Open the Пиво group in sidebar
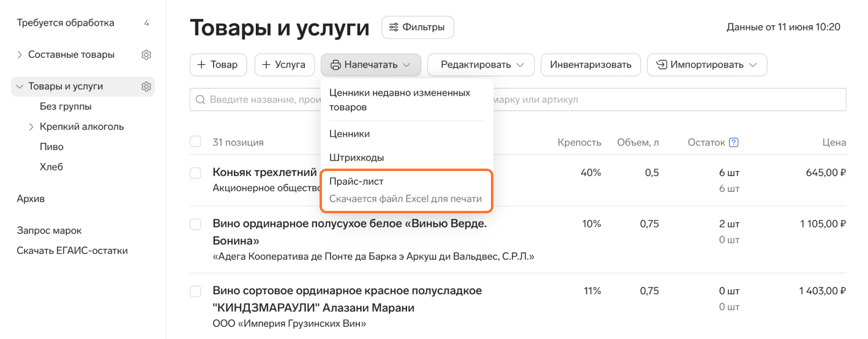Viewport: 868px width, 339px height. [x=51, y=147]
